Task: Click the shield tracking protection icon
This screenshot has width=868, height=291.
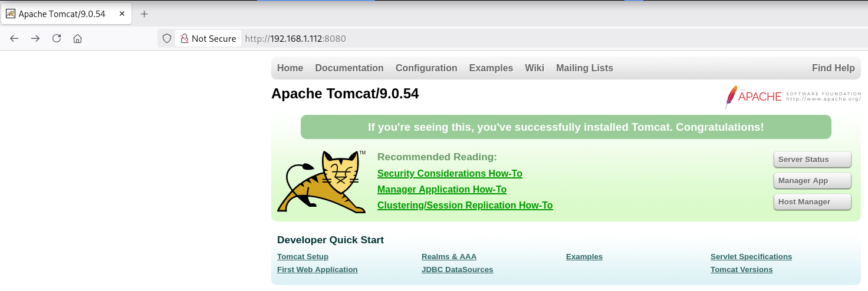Action: 167,38
